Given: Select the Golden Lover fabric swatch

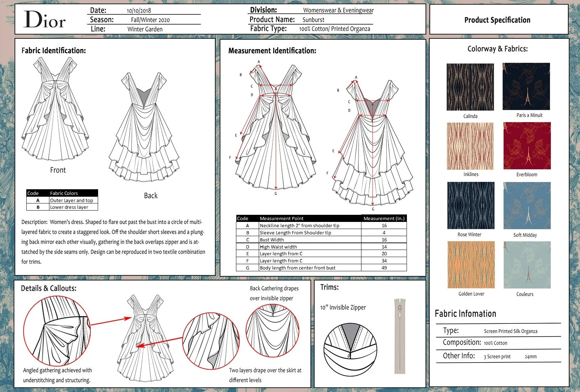Looking at the screenshot, I should pyautogui.click(x=471, y=265).
